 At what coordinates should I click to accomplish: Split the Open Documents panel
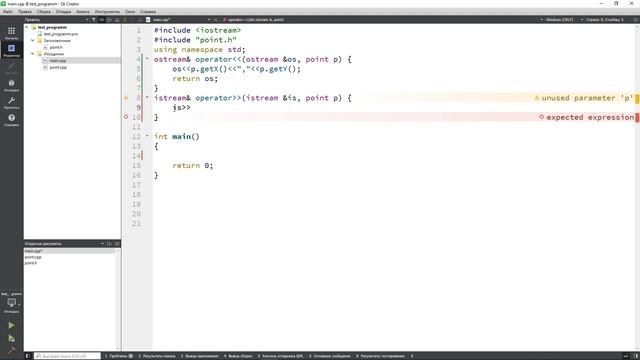pyautogui.click(x=109, y=244)
